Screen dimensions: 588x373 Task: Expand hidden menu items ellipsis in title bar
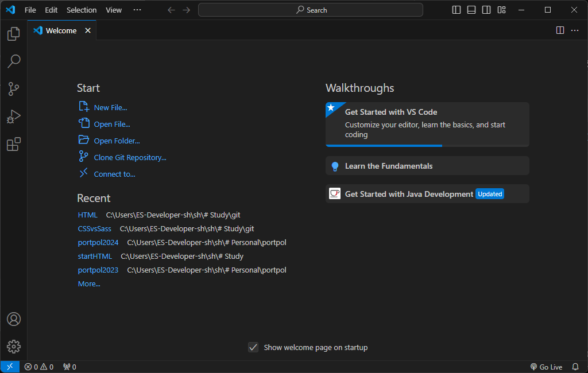[x=137, y=10]
